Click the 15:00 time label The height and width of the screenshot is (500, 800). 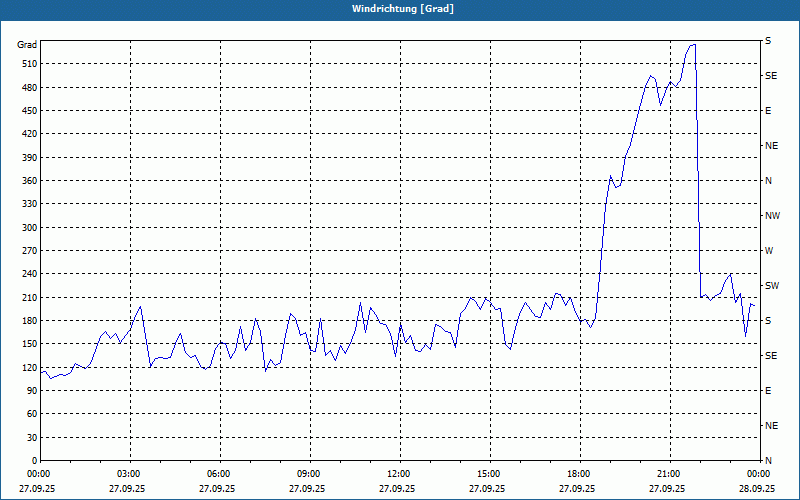(488, 473)
